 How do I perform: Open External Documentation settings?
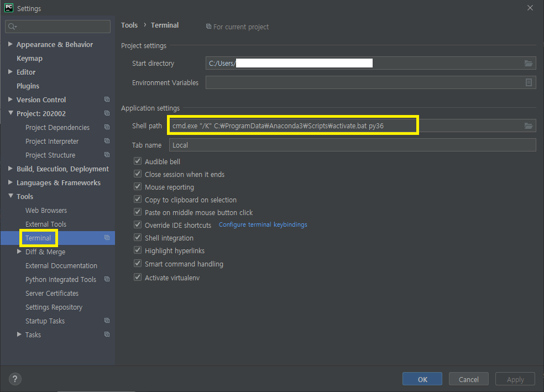(61, 266)
